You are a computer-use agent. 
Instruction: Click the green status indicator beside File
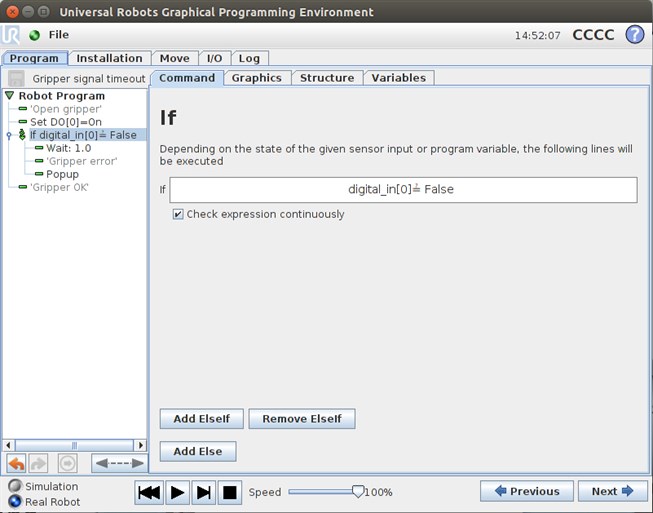click(x=35, y=35)
